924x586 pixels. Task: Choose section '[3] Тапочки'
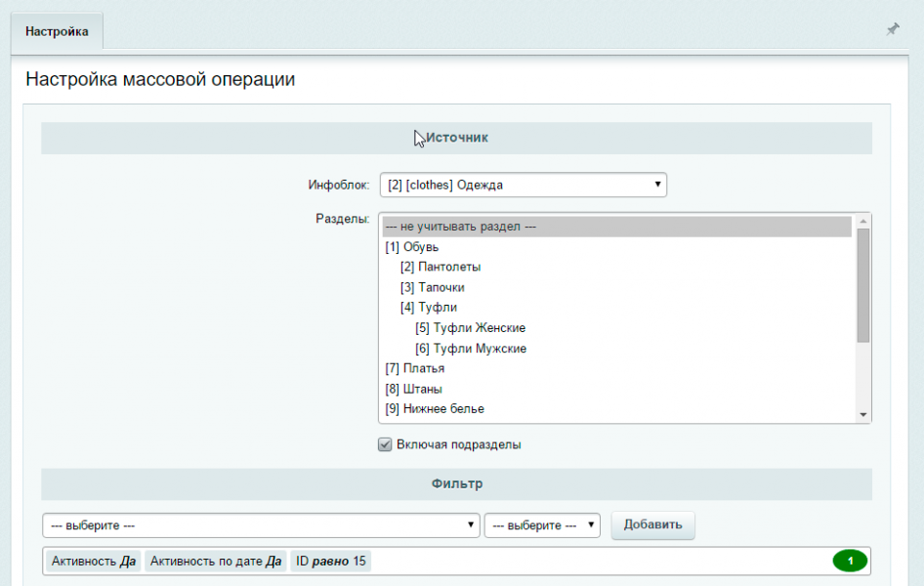(x=432, y=287)
